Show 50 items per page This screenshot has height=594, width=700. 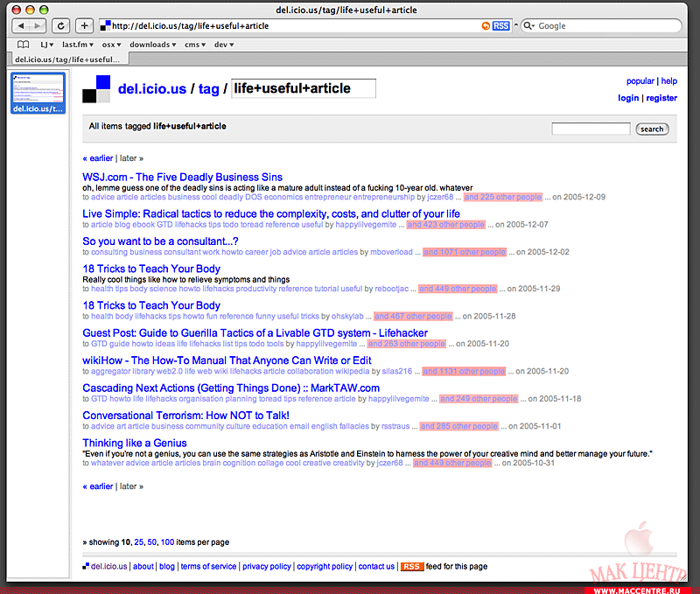(x=151, y=542)
